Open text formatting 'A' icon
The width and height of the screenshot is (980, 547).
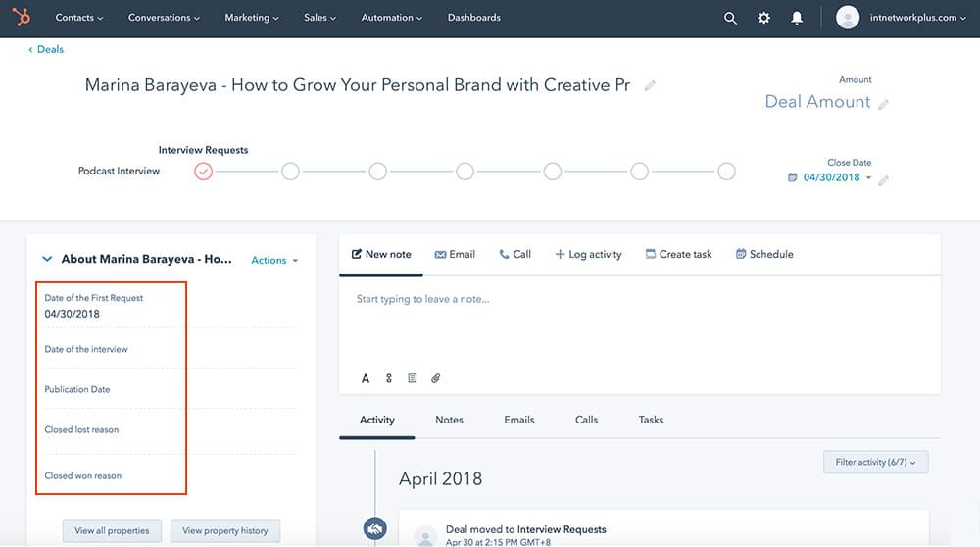tap(365, 378)
